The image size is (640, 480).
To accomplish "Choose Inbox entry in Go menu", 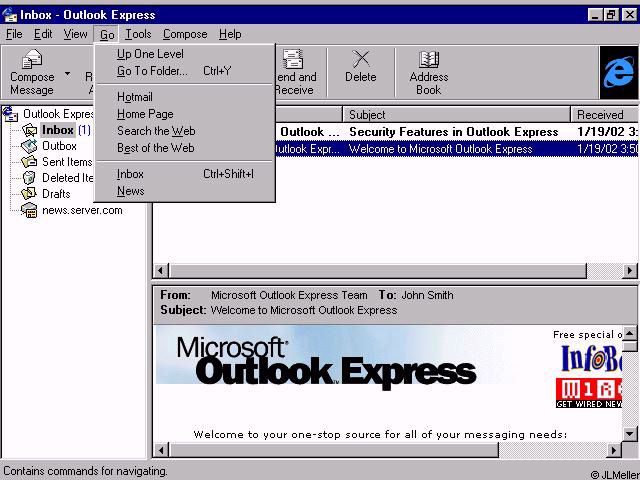I will [x=185, y=174].
